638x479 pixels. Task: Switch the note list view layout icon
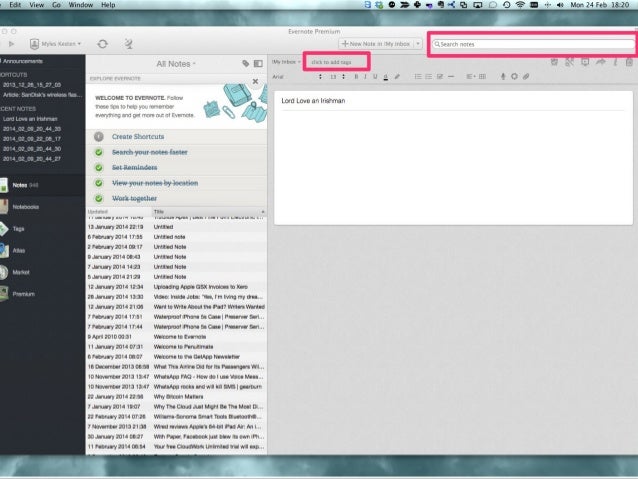[x=258, y=63]
